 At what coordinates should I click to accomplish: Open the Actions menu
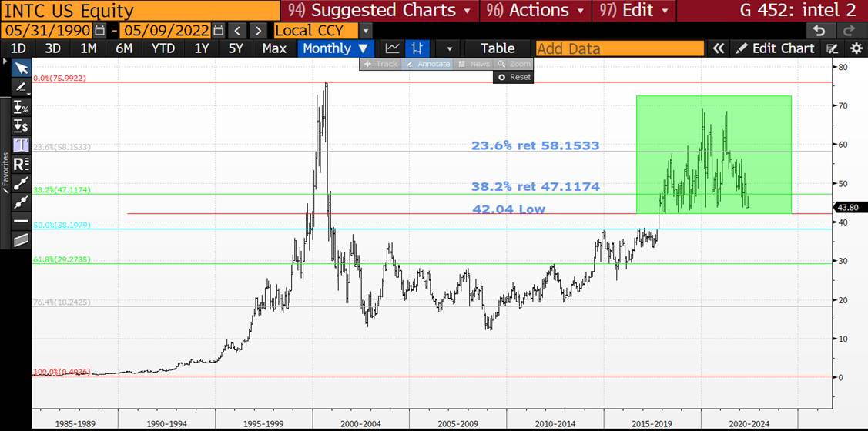pyautogui.click(x=535, y=11)
